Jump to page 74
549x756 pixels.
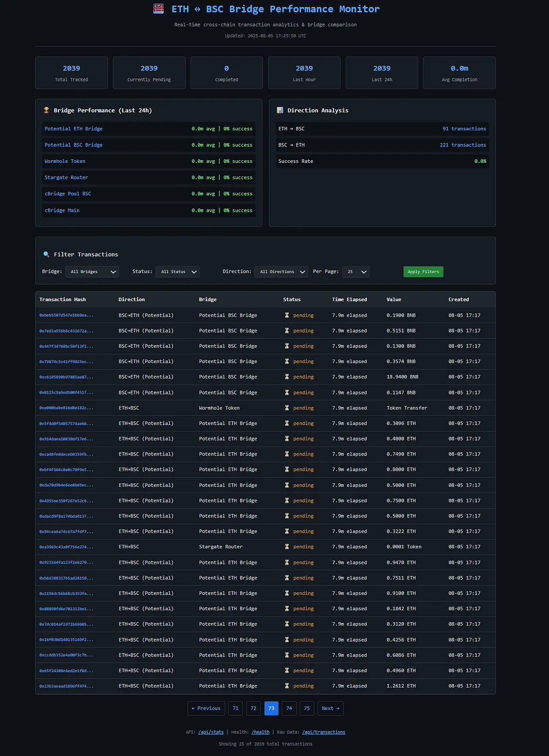(x=289, y=708)
